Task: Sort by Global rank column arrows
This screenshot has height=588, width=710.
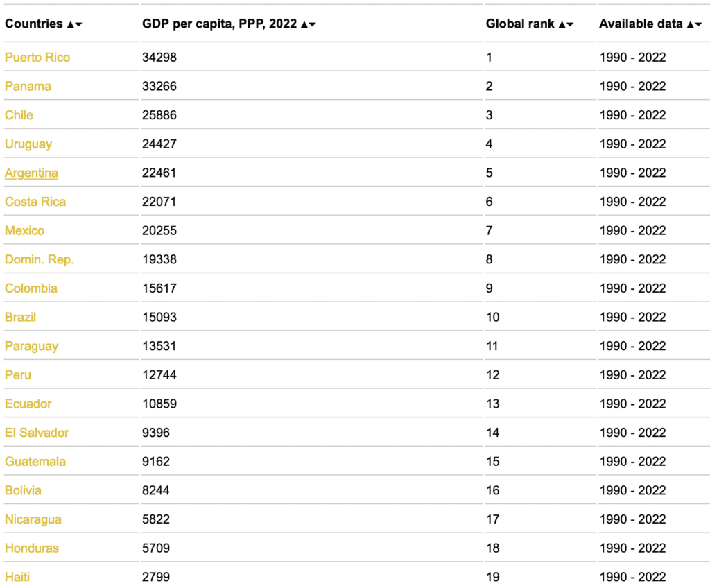Action: point(566,24)
